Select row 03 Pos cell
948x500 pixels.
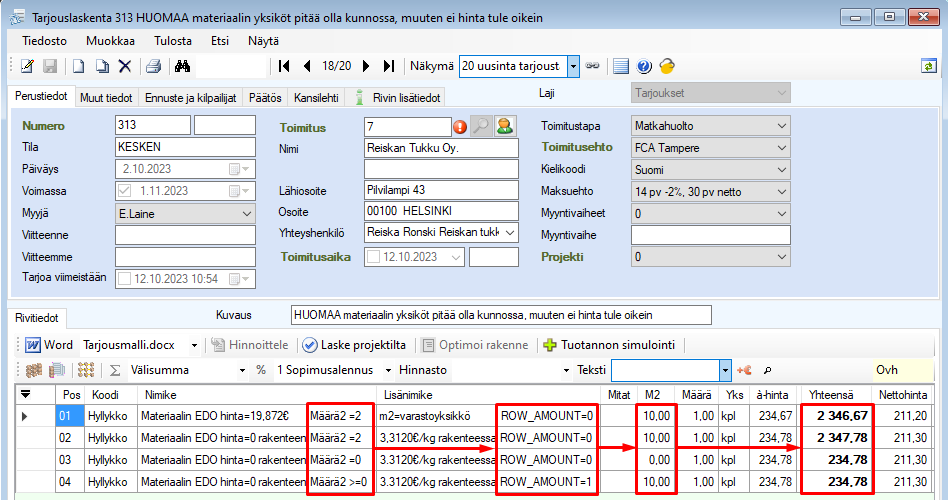[x=71, y=460]
